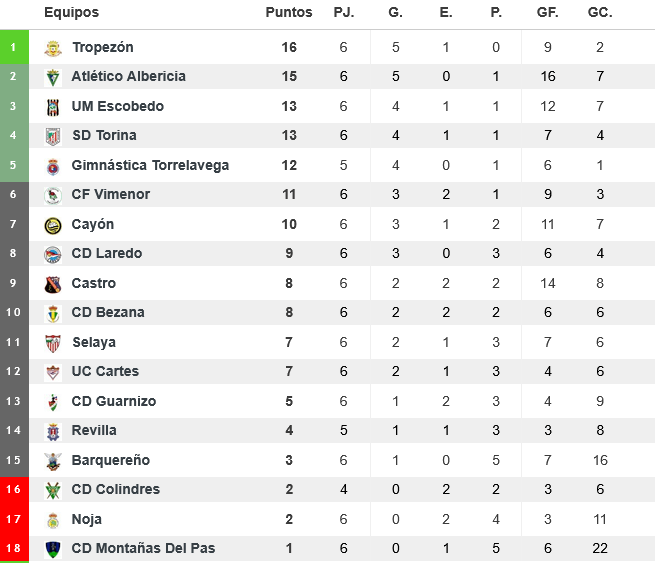Open the CF Vimenor team link

(110, 195)
